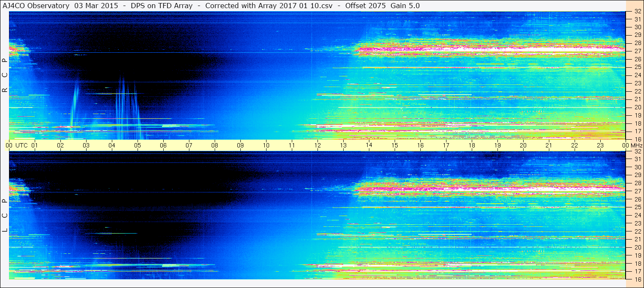
Task: Click the 20 MHz tick label, LCP panel
Action: coord(637,247)
